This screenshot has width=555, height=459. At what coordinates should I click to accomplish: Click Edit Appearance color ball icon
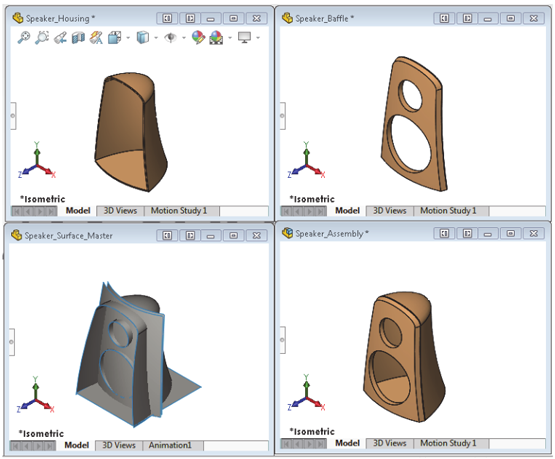pyautogui.click(x=198, y=38)
